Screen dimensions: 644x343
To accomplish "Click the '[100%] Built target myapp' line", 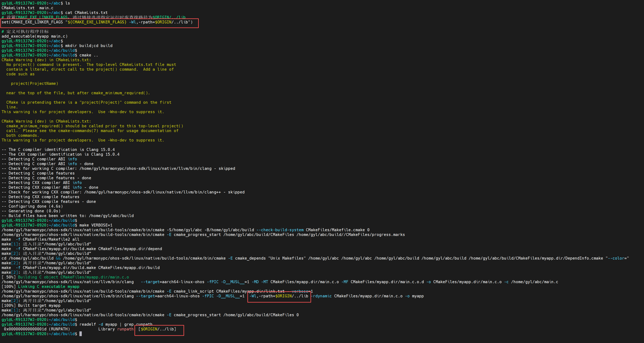I will [x=31, y=305].
